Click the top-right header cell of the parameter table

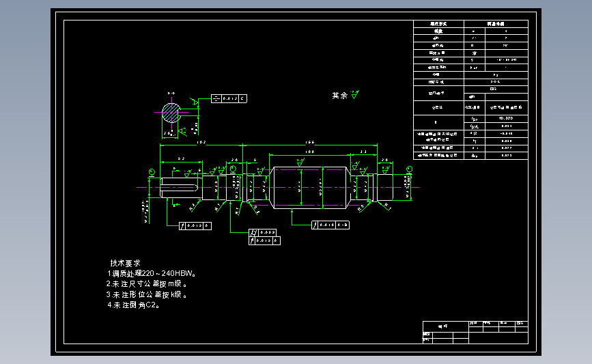click(x=496, y=24)
